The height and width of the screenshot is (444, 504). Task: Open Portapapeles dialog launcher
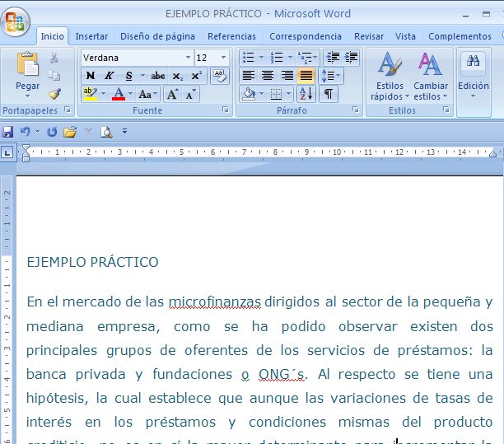(x=68, y=110)
